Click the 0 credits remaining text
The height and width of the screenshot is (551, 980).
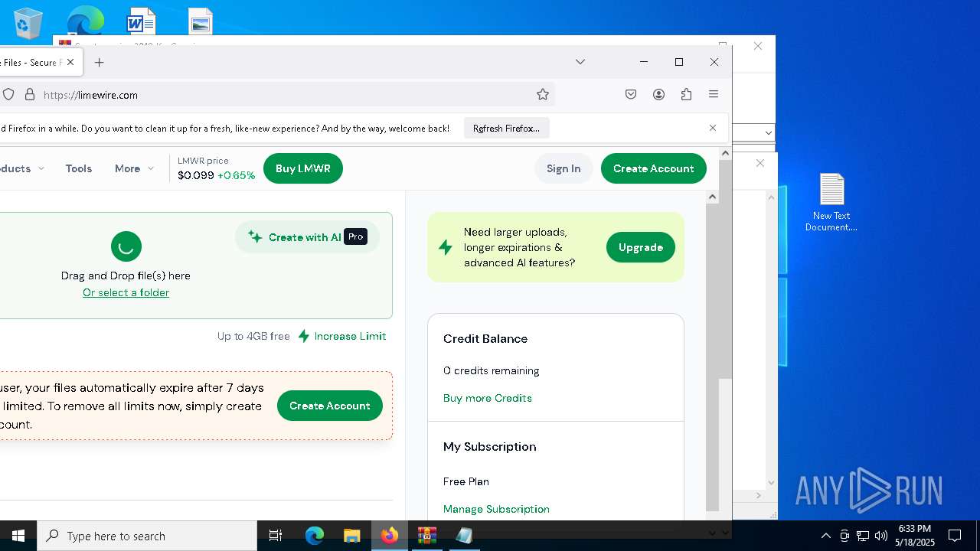pyautogui.click(x=492, y=370)
